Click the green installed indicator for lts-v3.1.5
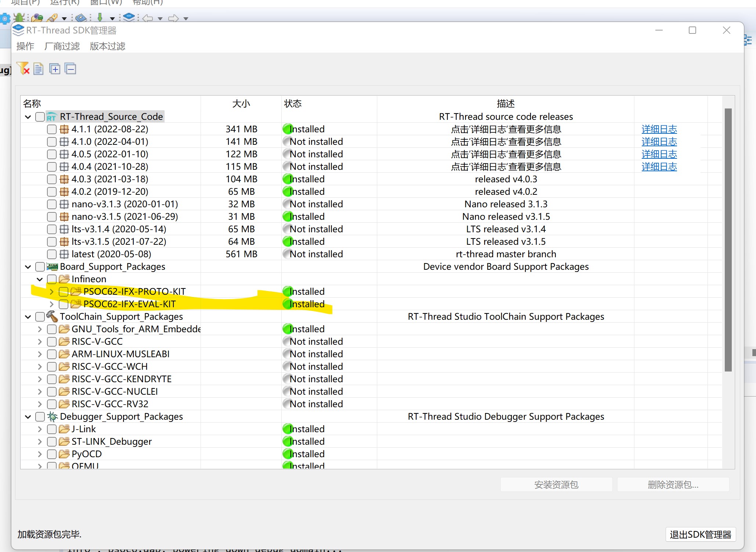 click(288, 241)
